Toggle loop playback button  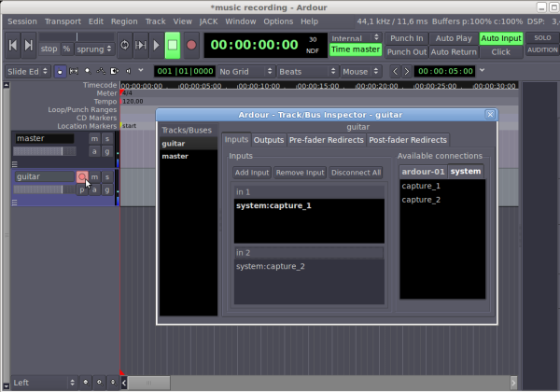125,46
